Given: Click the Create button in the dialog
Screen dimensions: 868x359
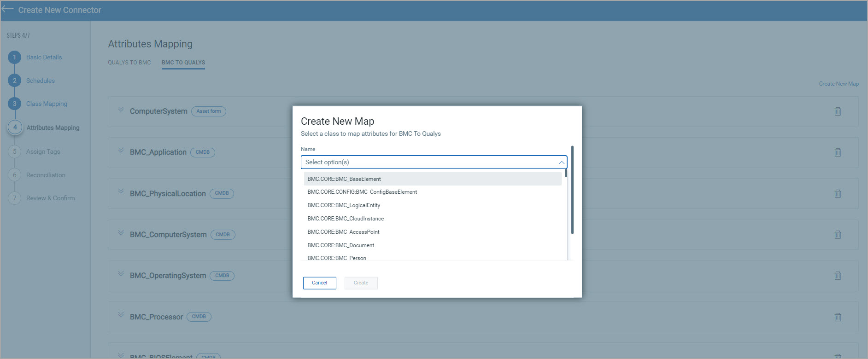Looking at the screenshot, I should [361, 283].
